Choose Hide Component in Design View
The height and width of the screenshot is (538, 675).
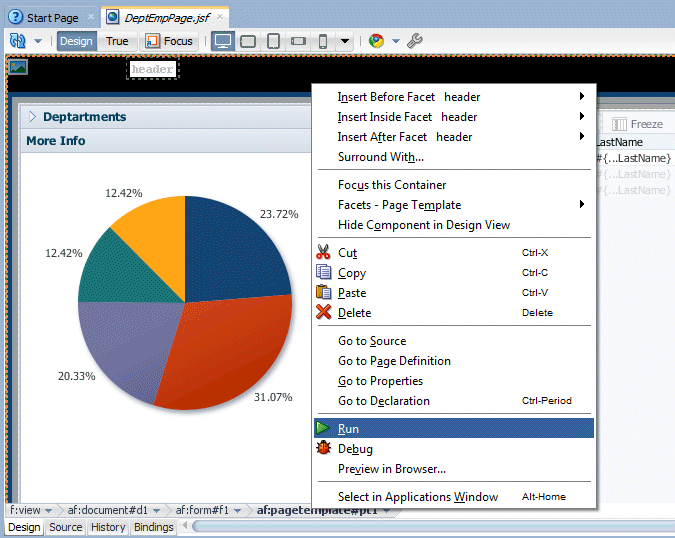pos(455,225)
